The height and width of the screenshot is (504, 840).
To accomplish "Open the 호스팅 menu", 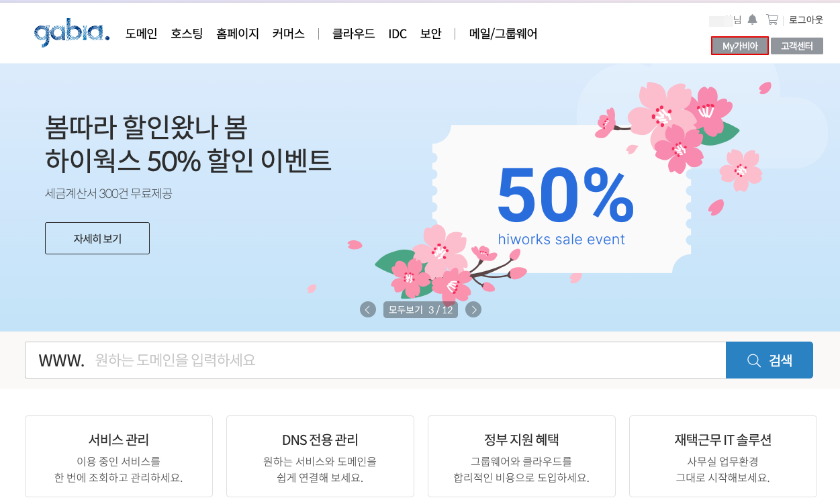I will click(x=187, y=34).
